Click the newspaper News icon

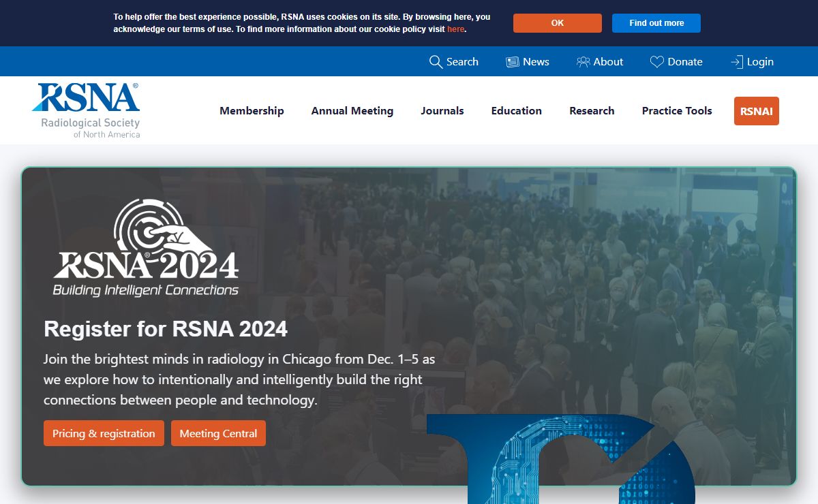tap(513, 62)
